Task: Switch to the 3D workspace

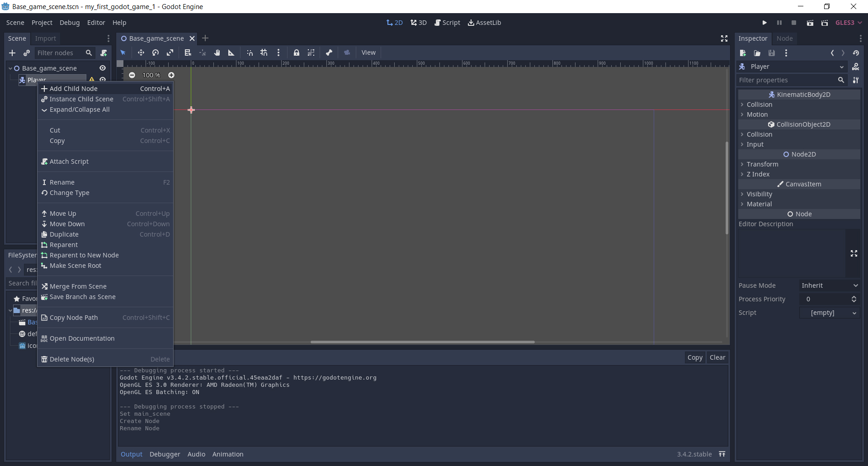Action: coord(419,23)
